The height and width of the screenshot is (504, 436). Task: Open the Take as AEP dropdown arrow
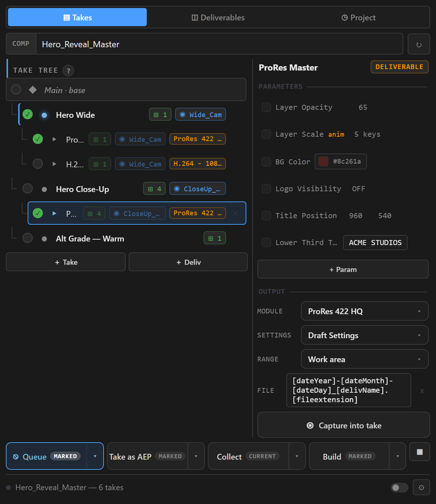coord(196,456)
